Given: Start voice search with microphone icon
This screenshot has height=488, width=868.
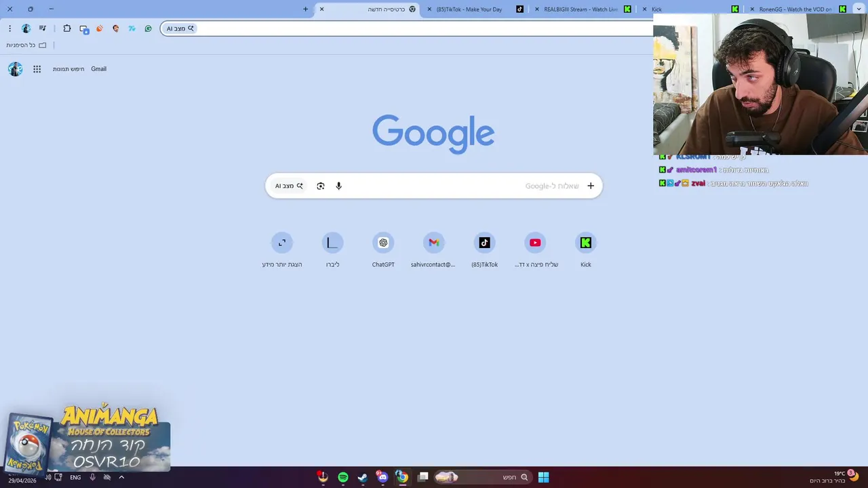Looking at the screenshot, I should (339, 186).
